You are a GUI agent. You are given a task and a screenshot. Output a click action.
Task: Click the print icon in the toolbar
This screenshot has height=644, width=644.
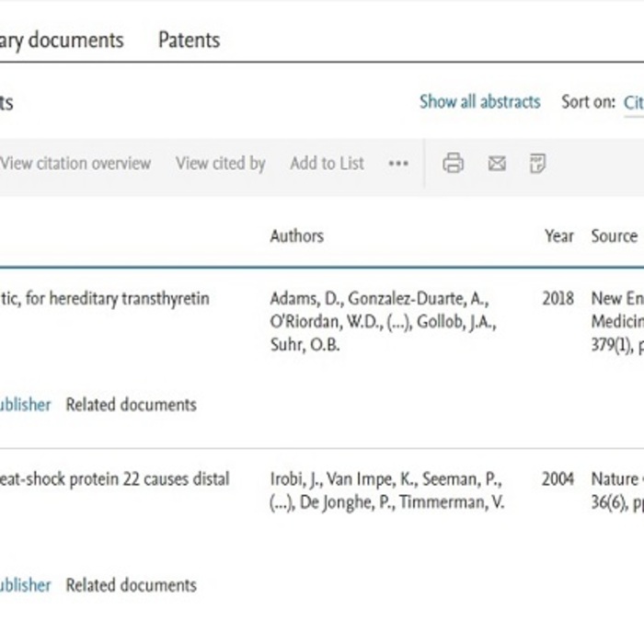(453, 164)
